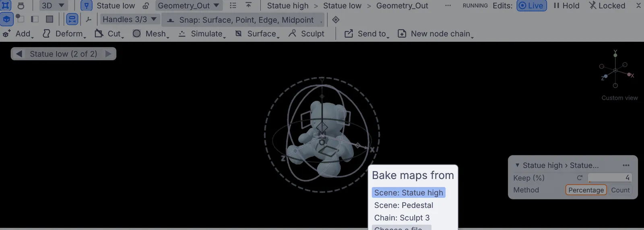This screenshot has width=644, height=230.
Task: Switch edits to Hold
Action: [x=566, y=6]
